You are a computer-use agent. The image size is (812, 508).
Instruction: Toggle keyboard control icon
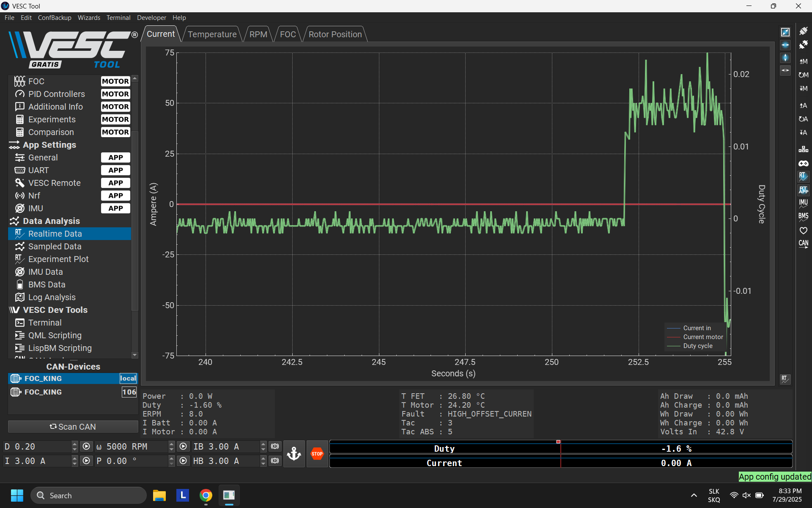pyautogui.click(x=803, y=149)
